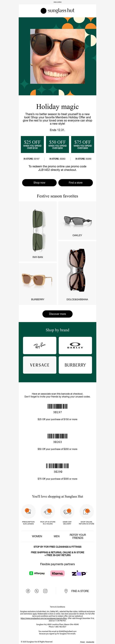This screenshot has width=115, height=644.
Task: Select the Shop Online, Return In Store icon
Action: (x=87, y=511)
